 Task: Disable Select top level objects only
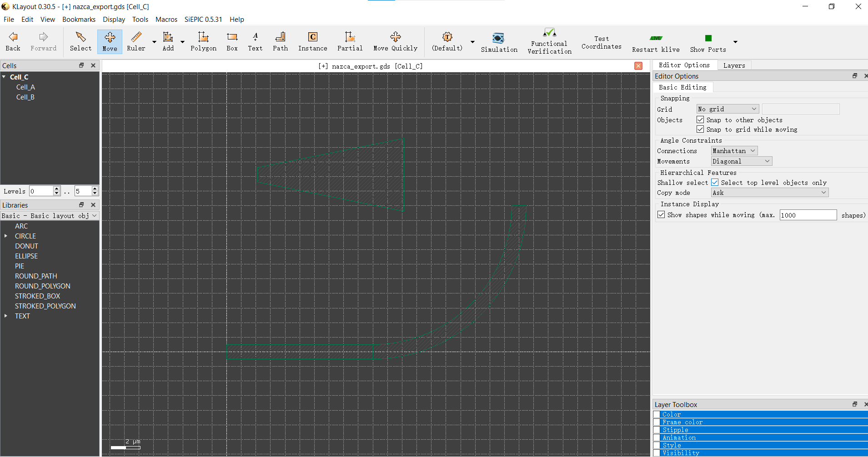coord(715,183)
